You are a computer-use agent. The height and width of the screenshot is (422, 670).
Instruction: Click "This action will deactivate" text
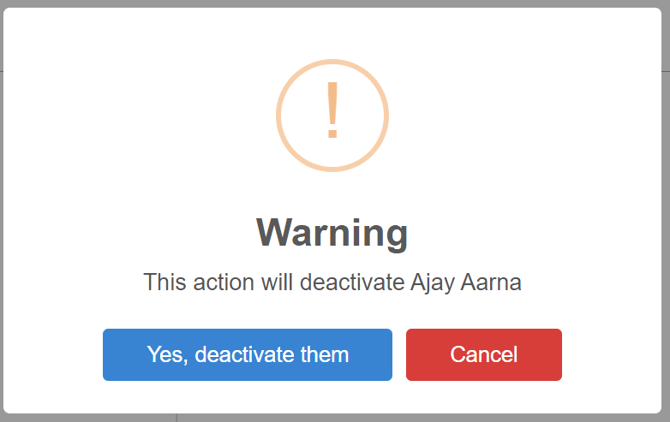tap(274, 282)
